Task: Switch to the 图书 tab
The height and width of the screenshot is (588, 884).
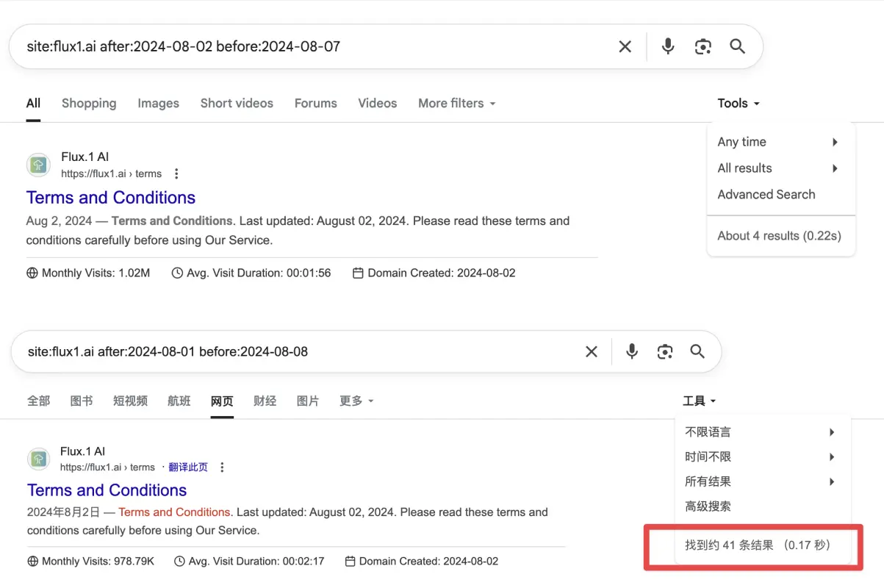Action: tap(82, 401)
